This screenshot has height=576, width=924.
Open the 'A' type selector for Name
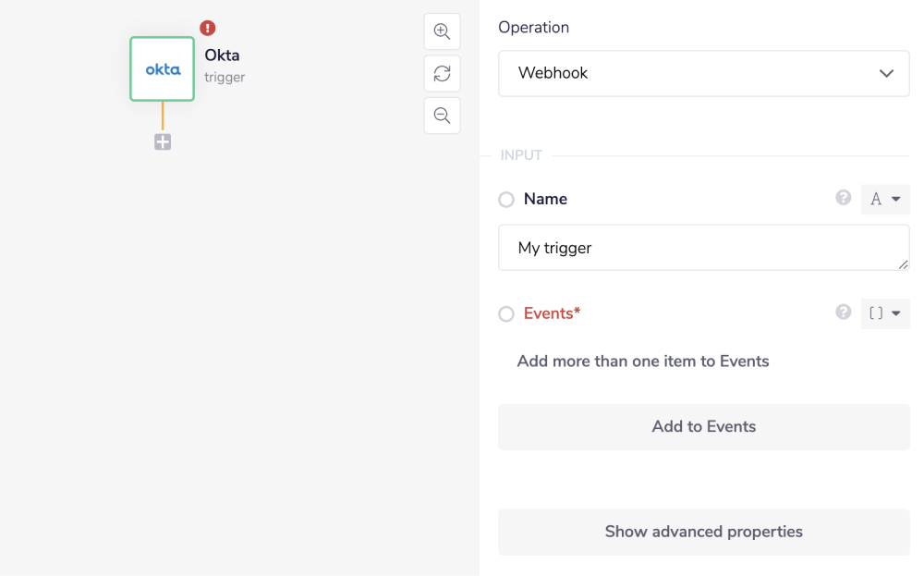pyautogui.click(x=885, y=199)
